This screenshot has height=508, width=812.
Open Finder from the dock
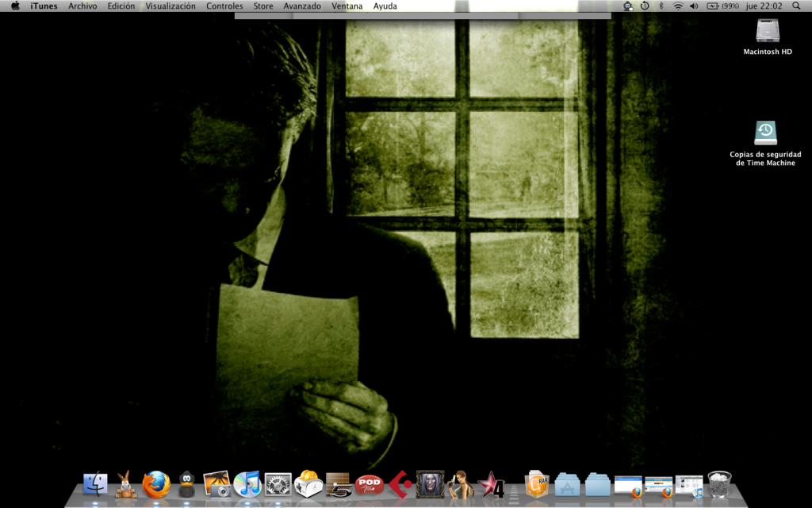pos(95,483)
